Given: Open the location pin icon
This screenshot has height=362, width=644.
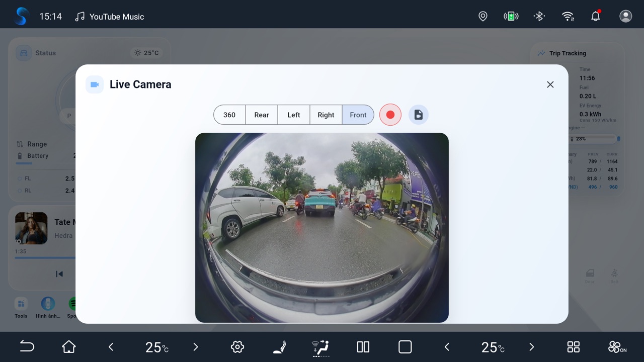Looking at the screenshot, I should pyautogui.click(x=483, y=16).
